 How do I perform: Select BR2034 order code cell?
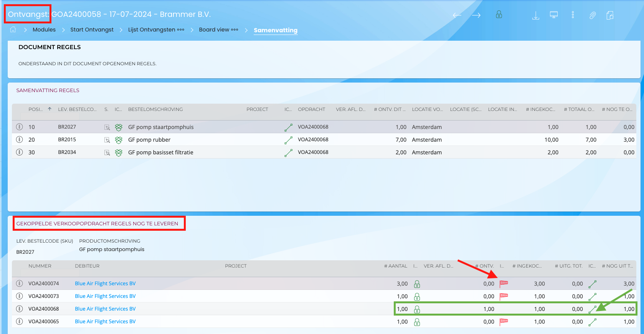point(67,152)
